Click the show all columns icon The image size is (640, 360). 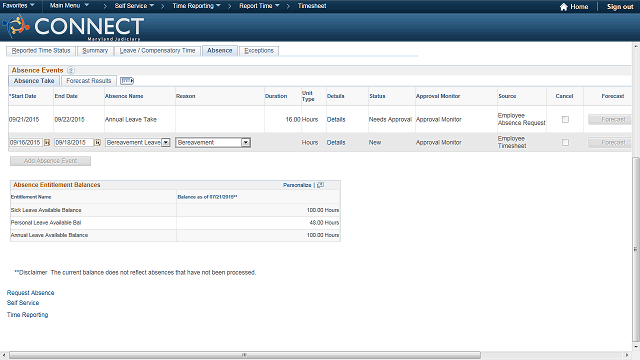point(127,81)
